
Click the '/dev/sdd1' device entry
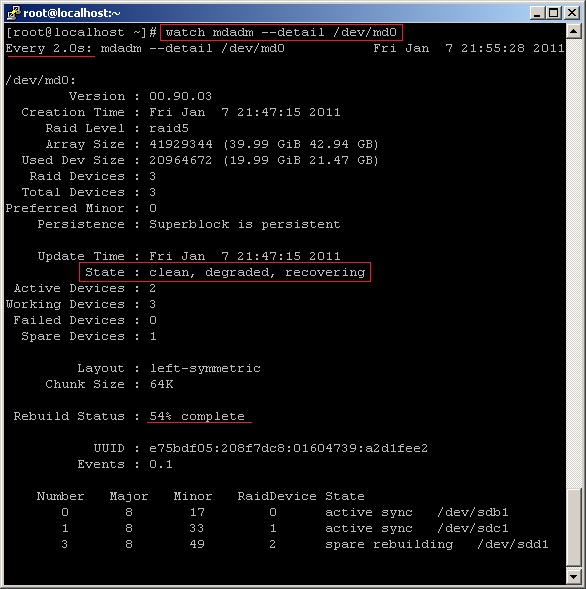(512, 544)
